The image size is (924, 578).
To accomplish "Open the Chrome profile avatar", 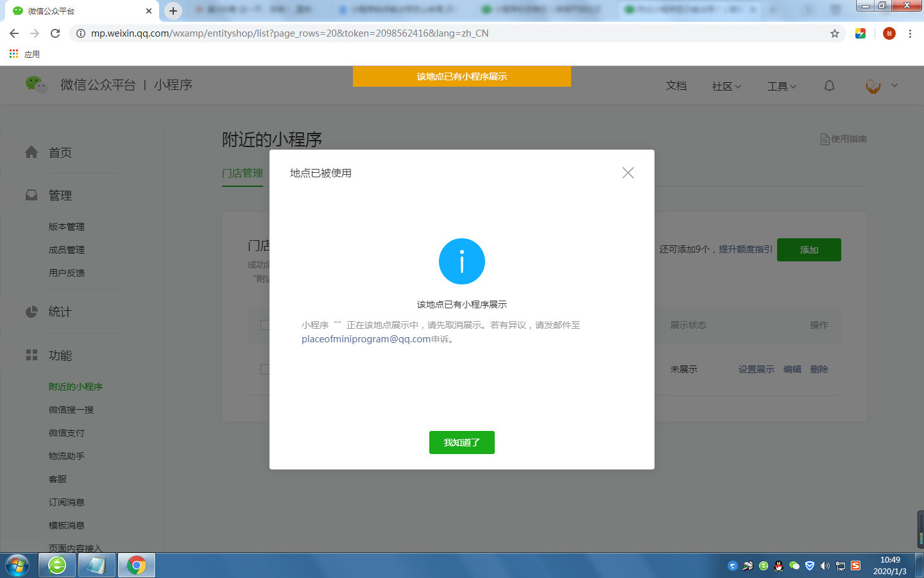I will [889, 33].
